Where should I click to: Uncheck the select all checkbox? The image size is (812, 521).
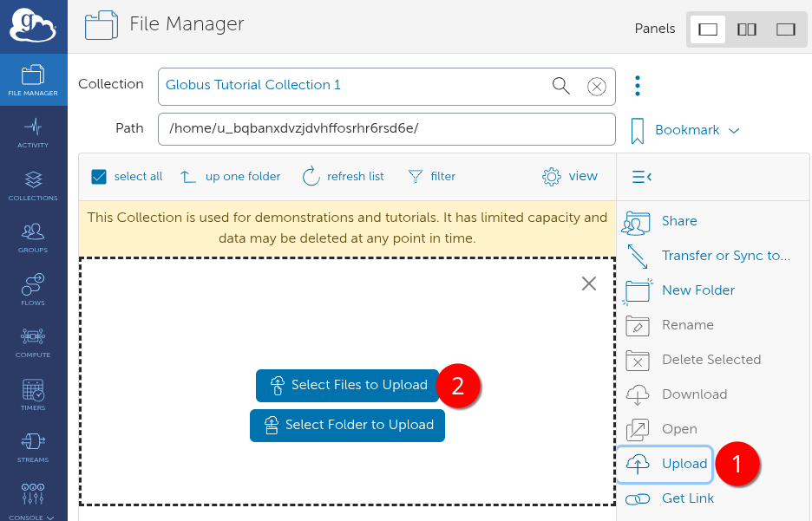pos(99,176)
